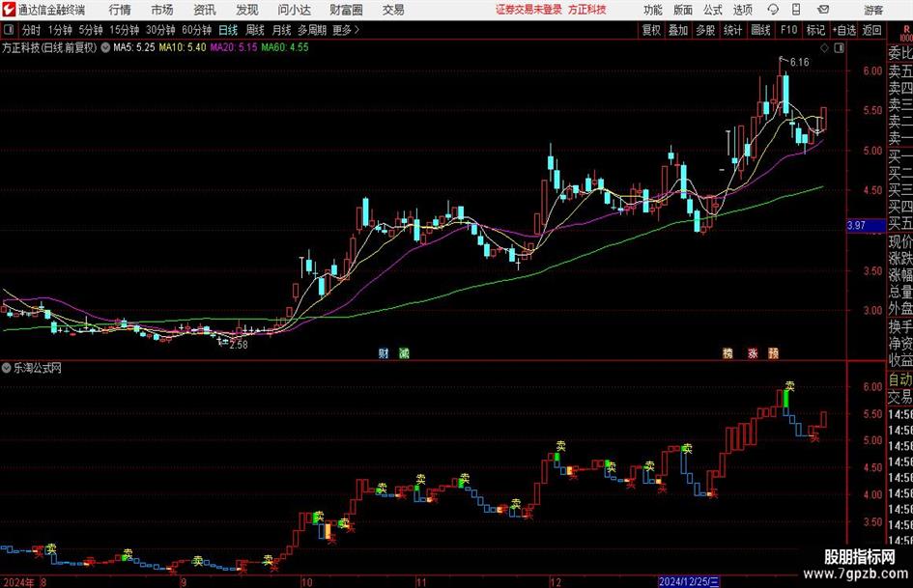Open the 市场 menu
The width and height of the screenshot is (913, 588).
point(162,10)
